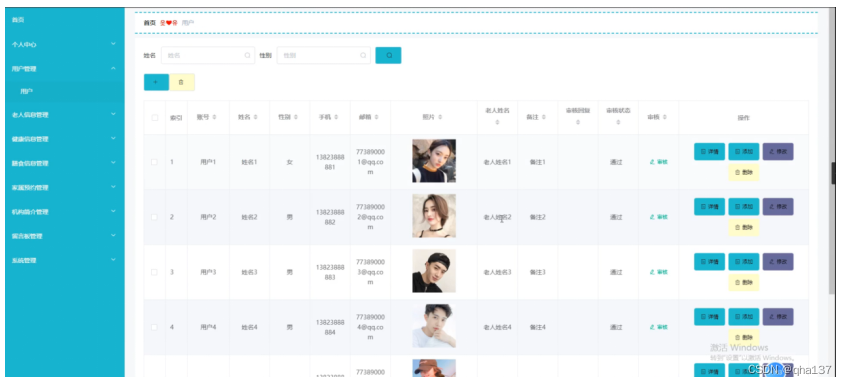The width and height of the screenshot is (847, 385).
Task: Open 详情 details for 用户1 row
Action: 709,152
